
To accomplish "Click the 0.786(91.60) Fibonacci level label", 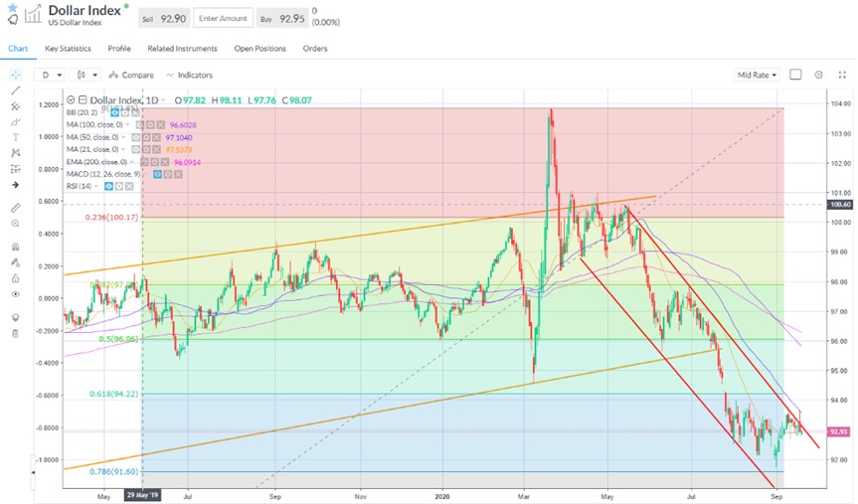I will pyautogui.click(x=113, y=471).
